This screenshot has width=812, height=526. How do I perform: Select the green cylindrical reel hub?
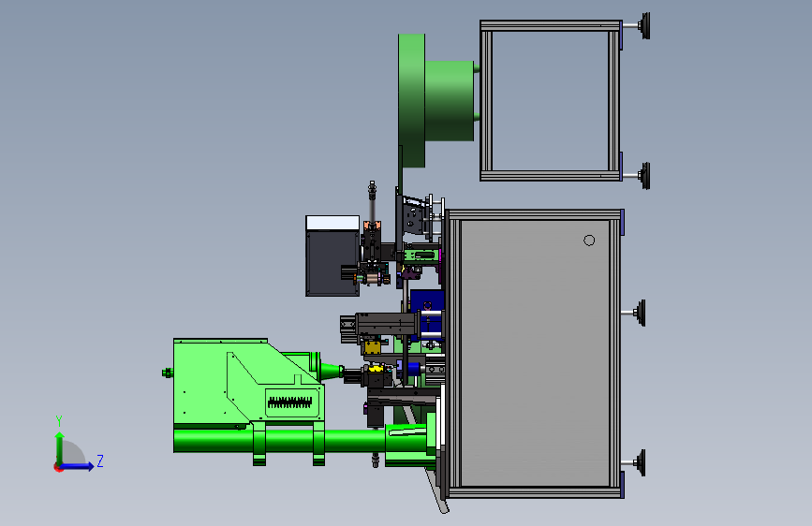450,101
